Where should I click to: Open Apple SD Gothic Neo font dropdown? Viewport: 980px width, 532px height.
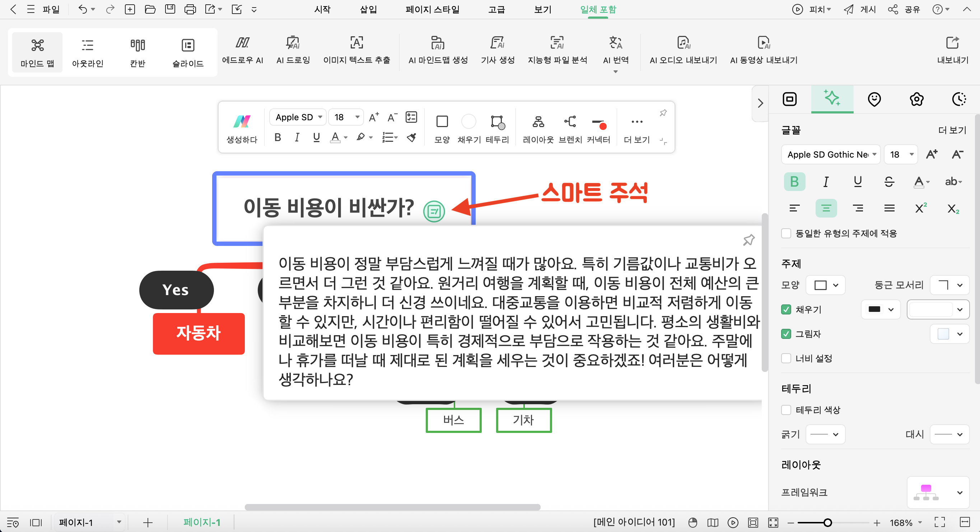(x=831, y=154)
